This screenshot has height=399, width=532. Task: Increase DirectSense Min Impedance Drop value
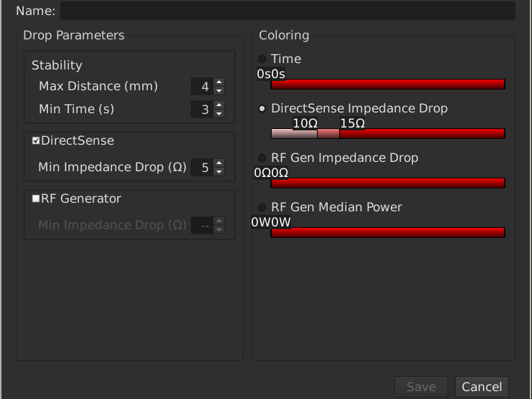click(x=219, y=163)
